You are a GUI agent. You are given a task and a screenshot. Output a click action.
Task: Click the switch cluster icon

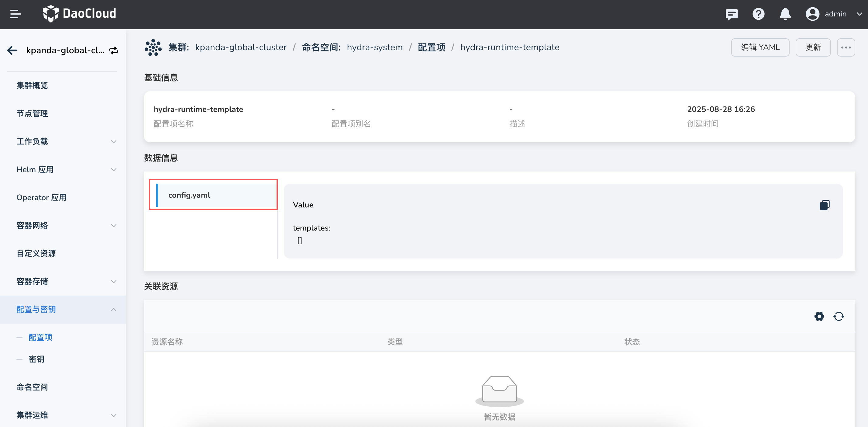point(114,50)
